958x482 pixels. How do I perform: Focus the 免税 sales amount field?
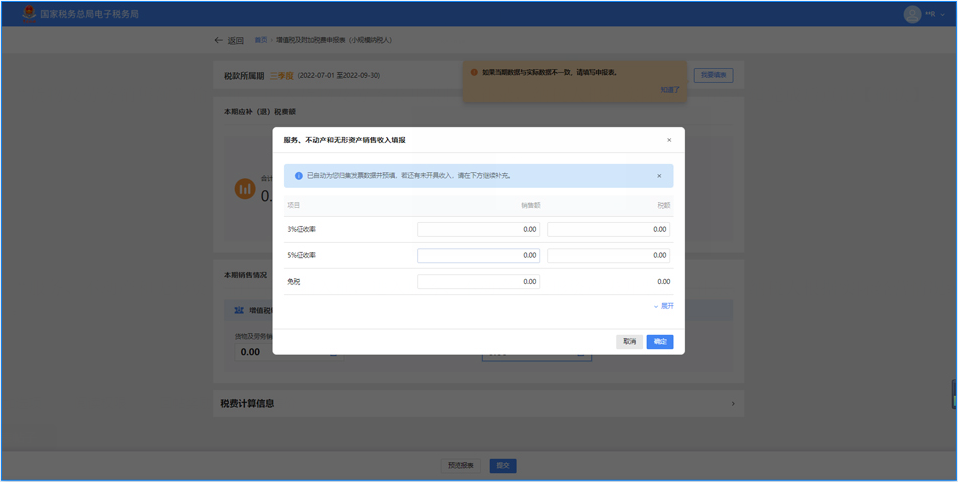tap(478, 281)
